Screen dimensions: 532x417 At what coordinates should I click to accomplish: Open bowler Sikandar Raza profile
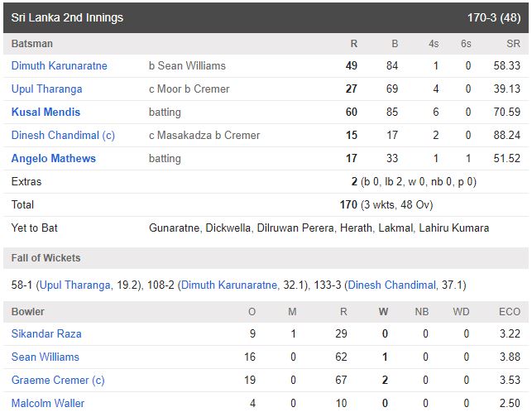(46, 334)
